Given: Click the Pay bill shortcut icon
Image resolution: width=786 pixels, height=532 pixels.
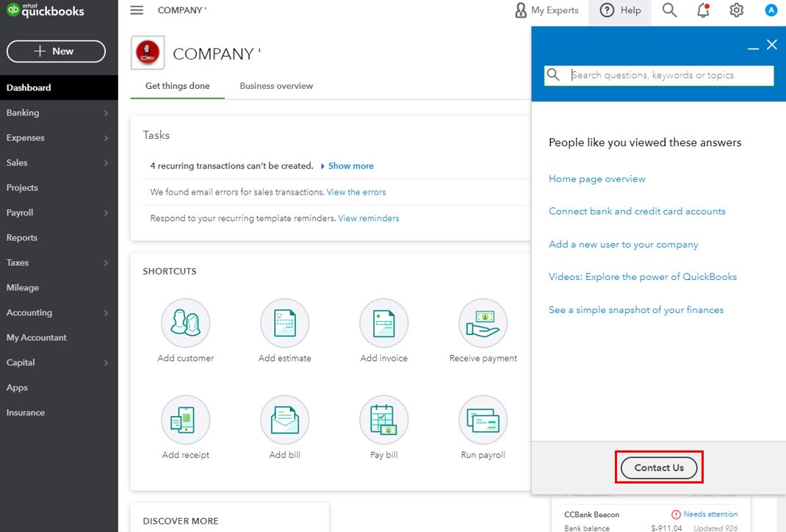Looking at the screenshot, I should point(384,420).
